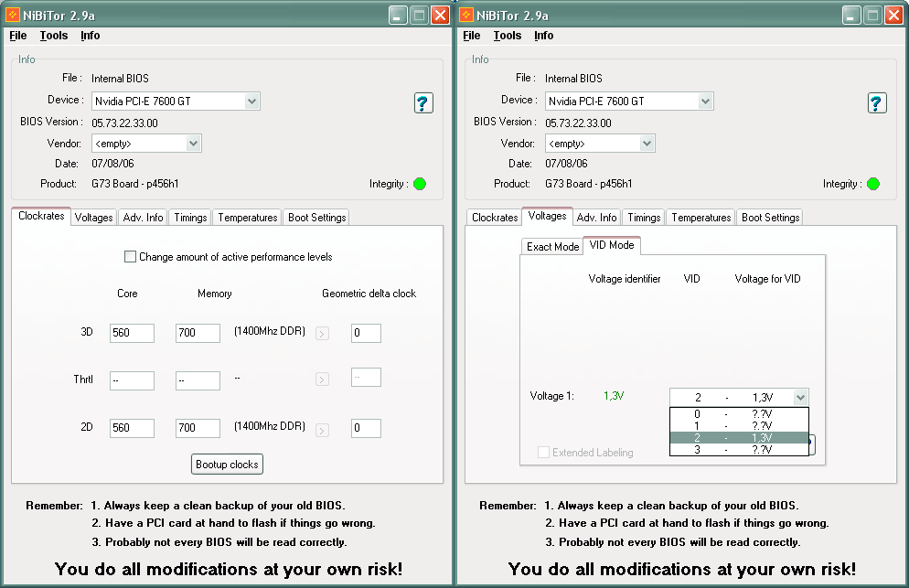Select the VID Mode voltage sub-tab
Image resolution: width=909 pixels, height=588 pixels.
point(612,245)
